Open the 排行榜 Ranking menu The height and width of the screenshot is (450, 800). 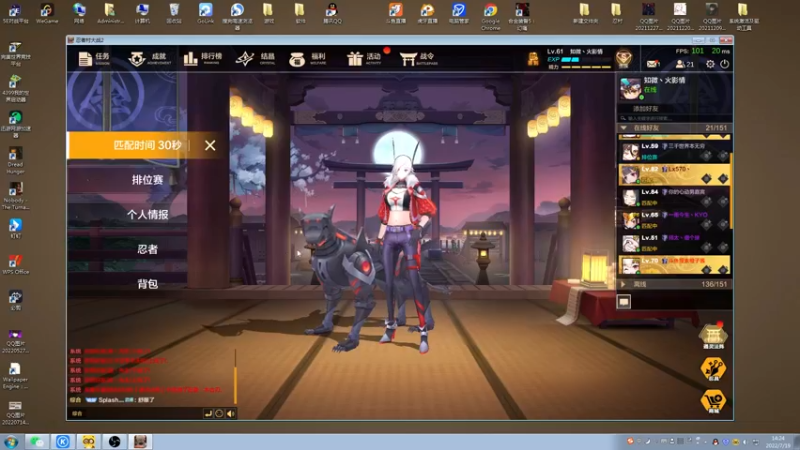coord(203,59)
